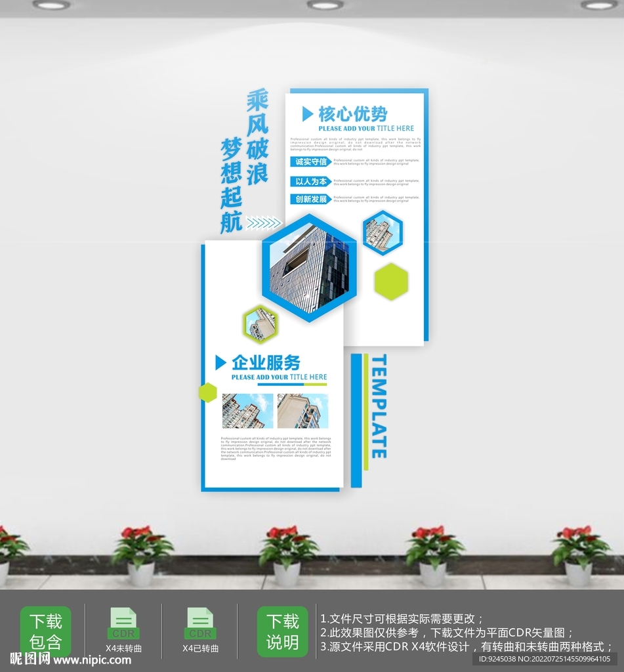This screenshot has width=624, height=672.
Task: Expand the 以人为本 description arrow
Action: pos(332,182)
